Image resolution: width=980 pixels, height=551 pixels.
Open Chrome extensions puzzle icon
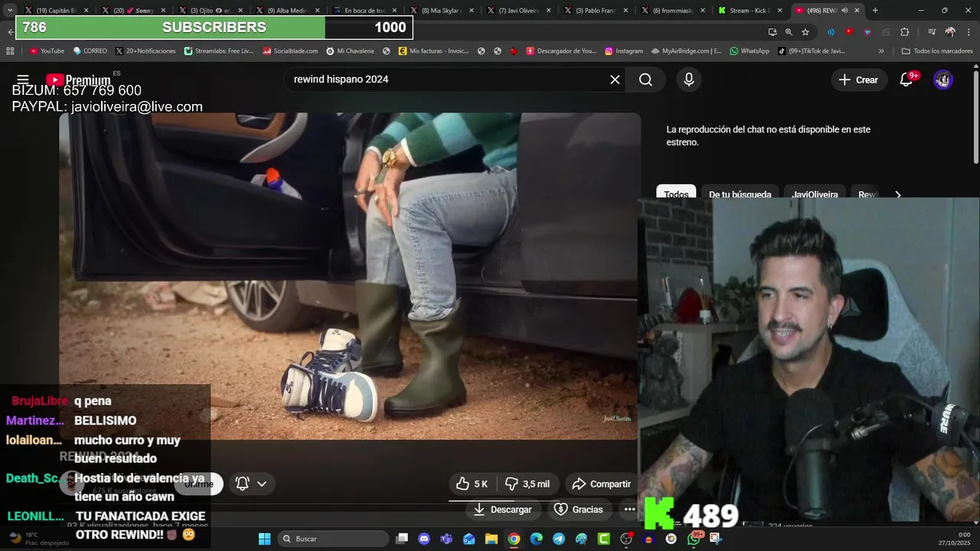point(905,32)
